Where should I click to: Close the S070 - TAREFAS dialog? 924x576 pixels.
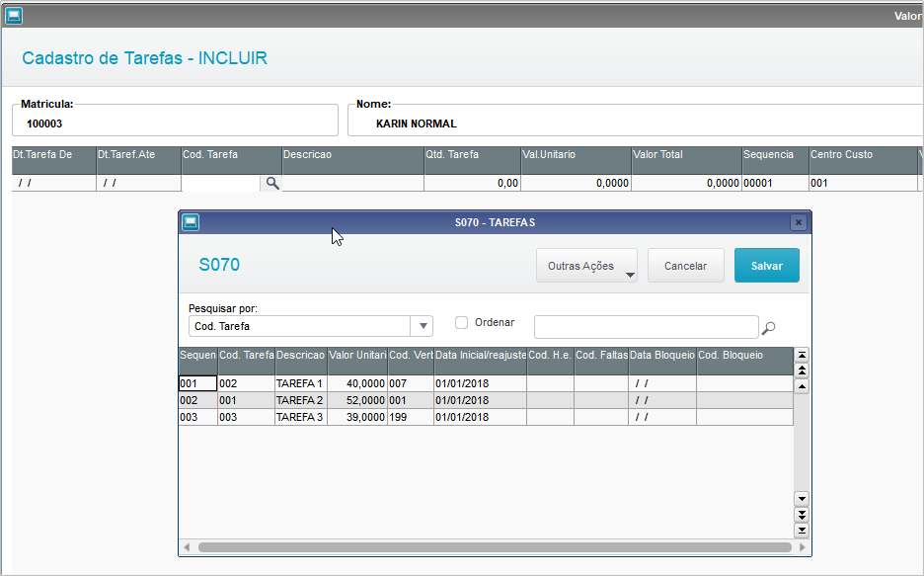tap(798, 222)
